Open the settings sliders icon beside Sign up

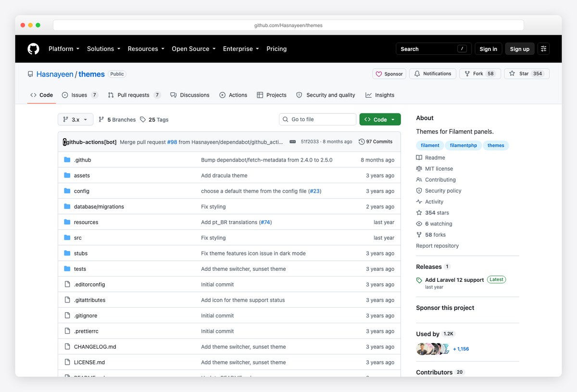[544, 49]
